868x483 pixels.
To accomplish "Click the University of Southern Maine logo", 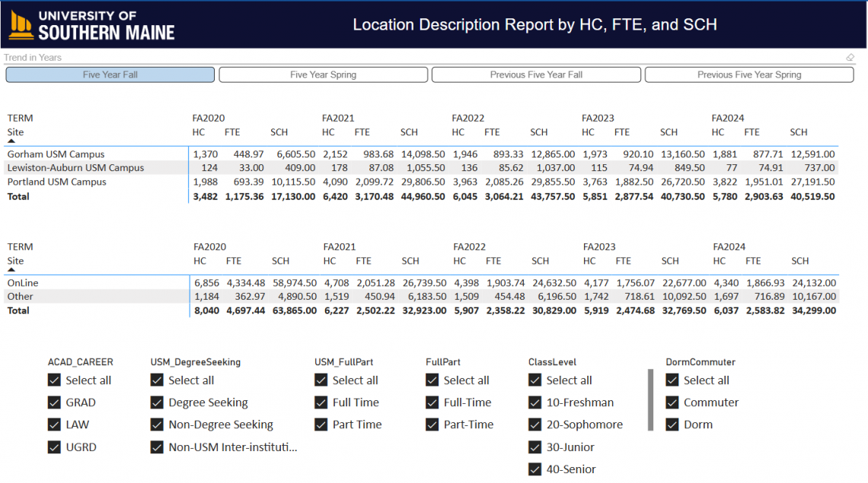I will pyautogui.click(x=92, y=24).
